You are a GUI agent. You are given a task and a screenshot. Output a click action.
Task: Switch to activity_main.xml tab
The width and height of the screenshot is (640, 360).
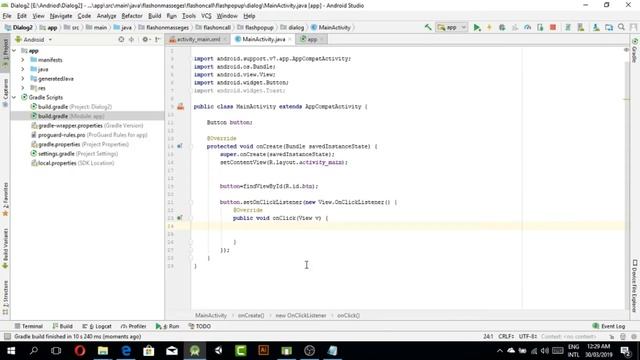(198, 40)
